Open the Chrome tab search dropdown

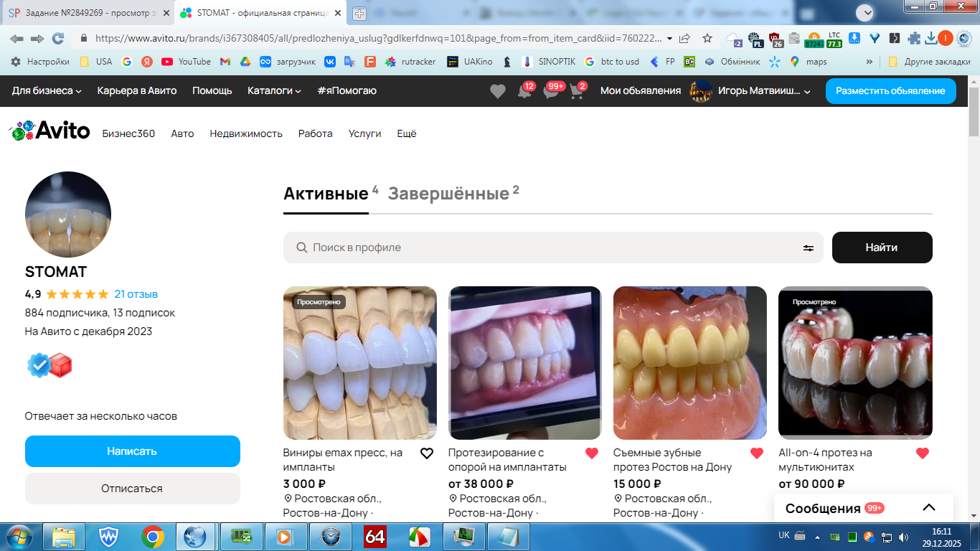pos(865,12)
